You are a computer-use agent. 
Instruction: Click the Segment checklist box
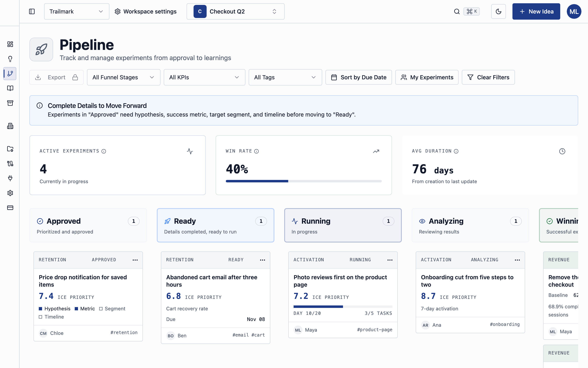(101, 309)
